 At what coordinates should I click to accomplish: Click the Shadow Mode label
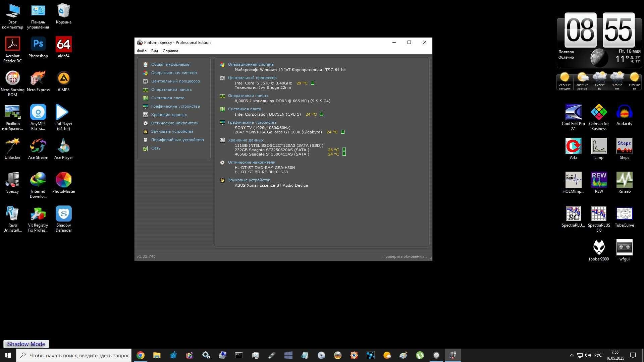[26, 344]
